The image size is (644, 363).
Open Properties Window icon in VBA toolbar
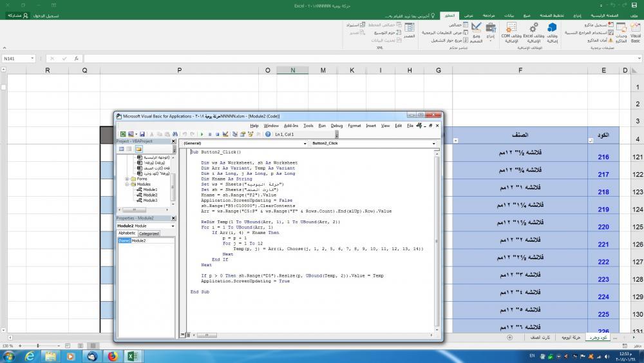pos(243,134)
